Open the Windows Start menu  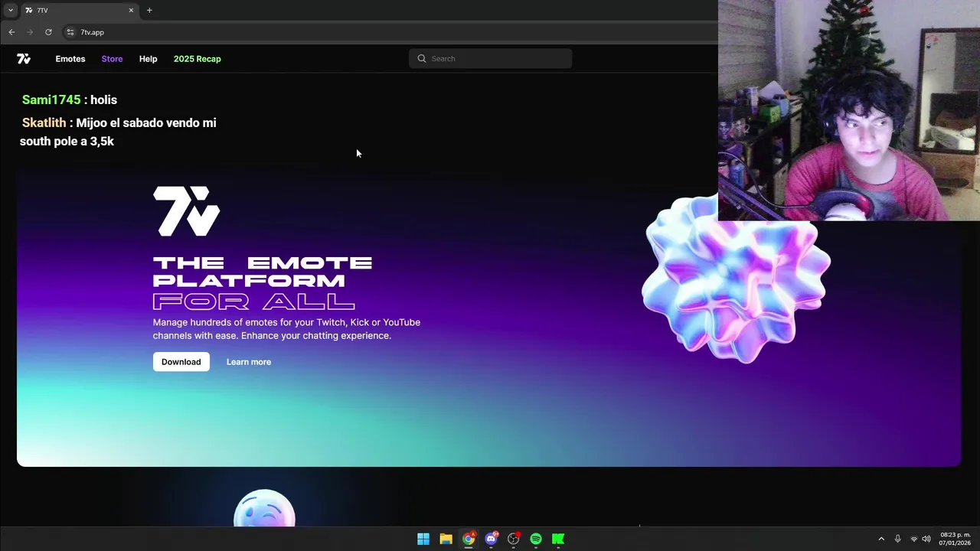pos(423,540)
